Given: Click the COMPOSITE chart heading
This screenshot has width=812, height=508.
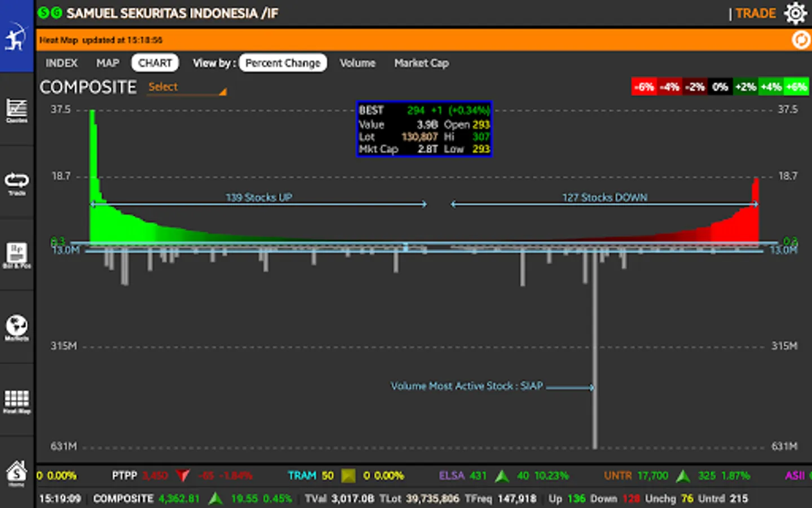Looking at the screenshot, I should (88, 87).
